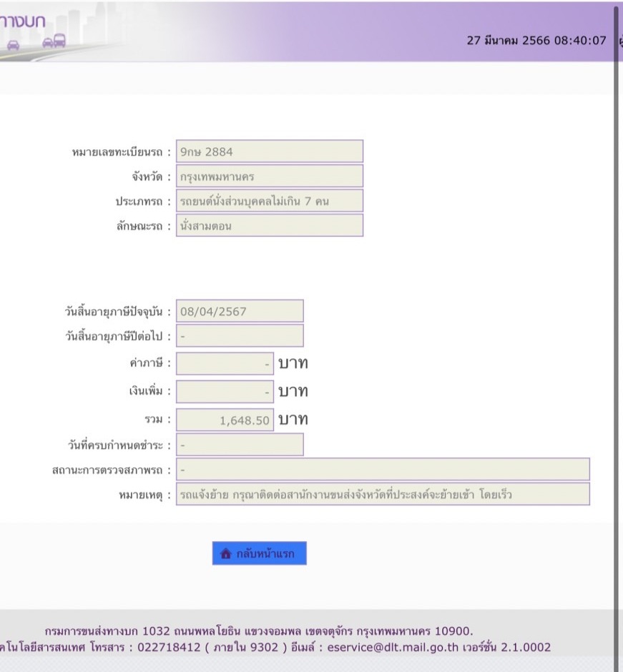Click the หมายเลขทะเบียนรถ field showing 9กษ 2884
This screenshot has width=623, height=672.
(270, 152)
